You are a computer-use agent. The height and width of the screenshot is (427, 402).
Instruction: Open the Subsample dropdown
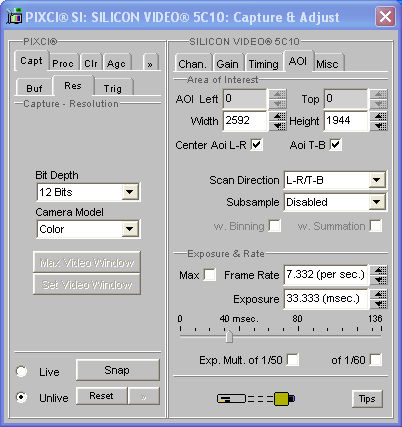click(x=377, y=202)
